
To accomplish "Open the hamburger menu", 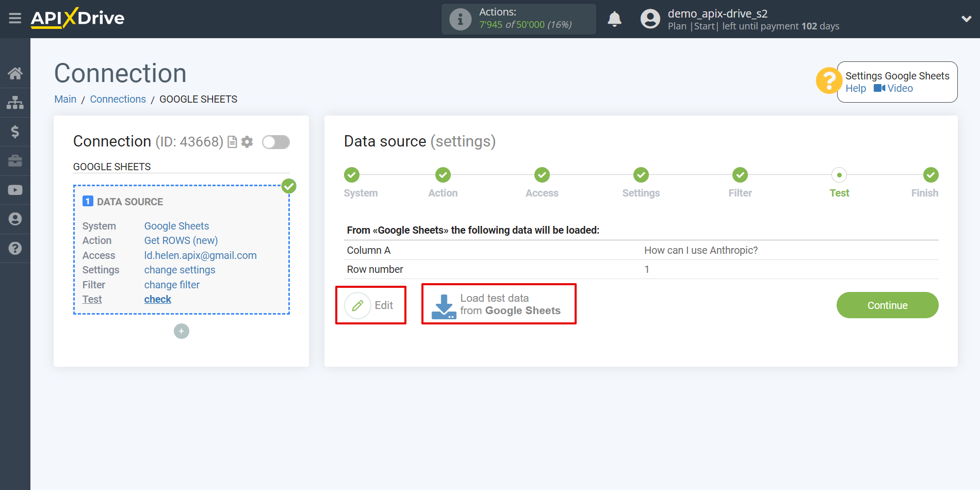I will [x=15, y=19].
